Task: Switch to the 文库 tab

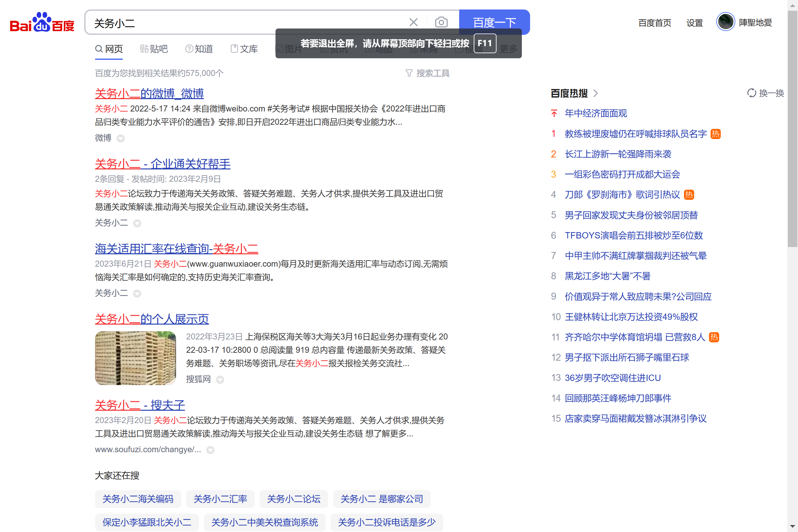Action: [244, 49]
